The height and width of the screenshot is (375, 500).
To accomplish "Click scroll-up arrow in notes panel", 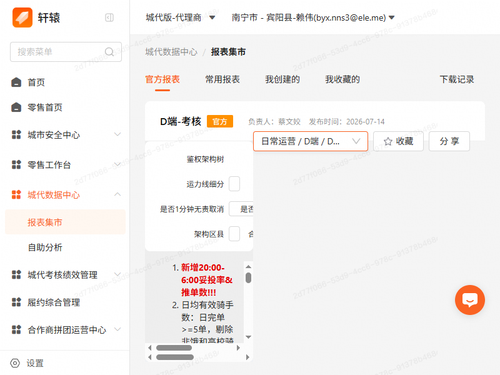I will [248, 267].
